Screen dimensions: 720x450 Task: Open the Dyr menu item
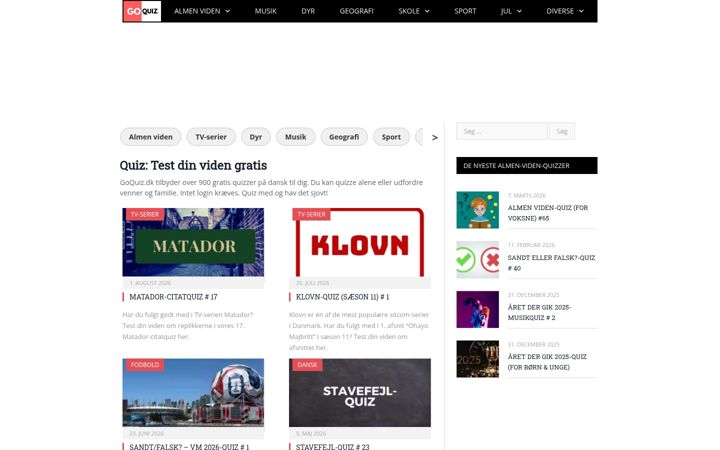click(308, 11)
